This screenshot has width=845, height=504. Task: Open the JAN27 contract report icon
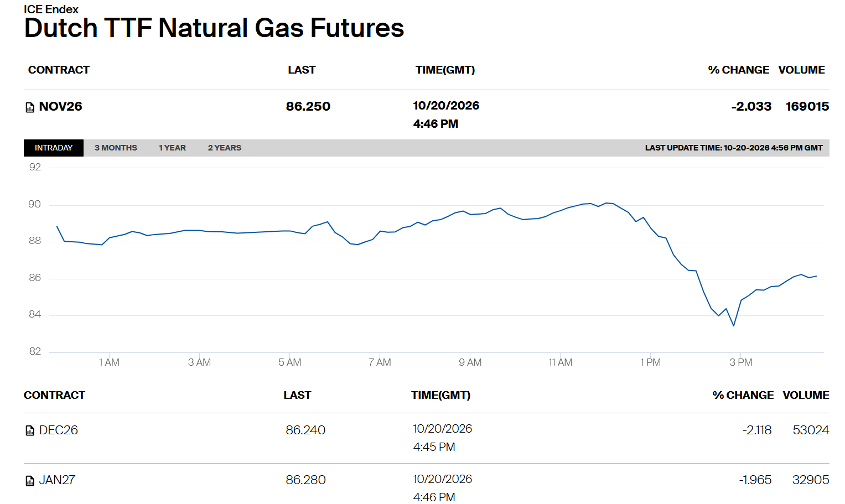point(30,481)
